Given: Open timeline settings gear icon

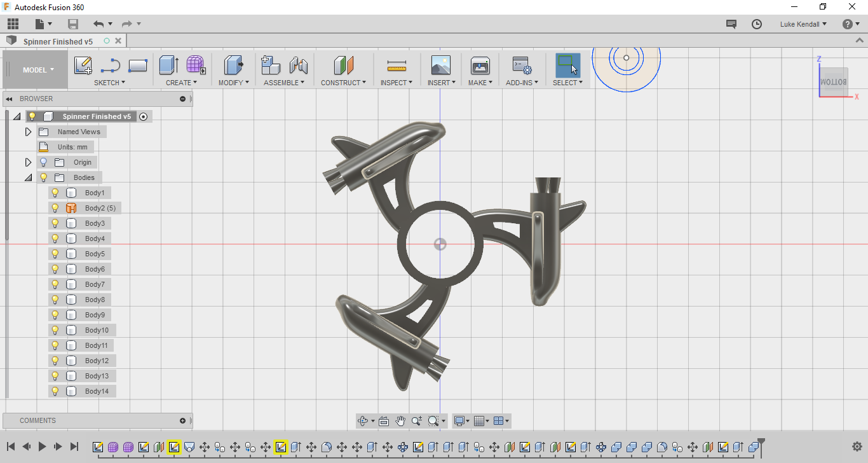Looking at the screenshot, I should coord(857,446).
